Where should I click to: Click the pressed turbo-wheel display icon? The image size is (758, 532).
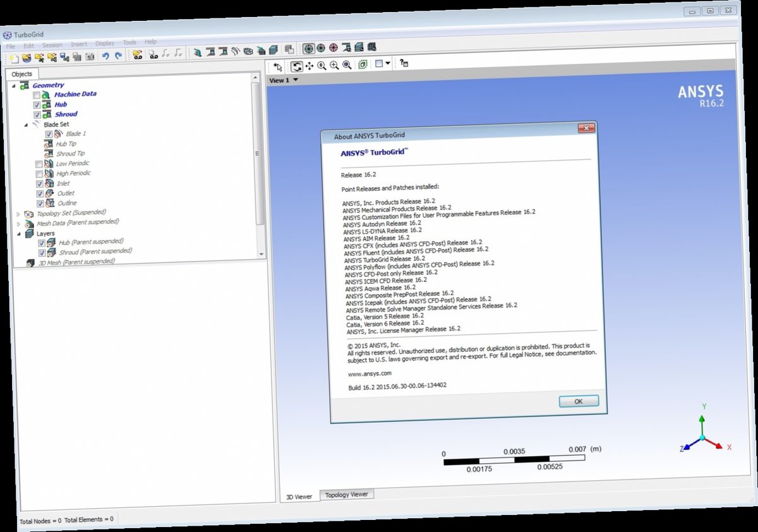(308, 48)
